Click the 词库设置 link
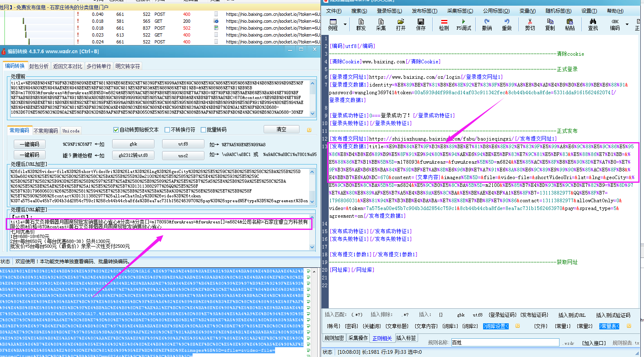 click(496, 326)
